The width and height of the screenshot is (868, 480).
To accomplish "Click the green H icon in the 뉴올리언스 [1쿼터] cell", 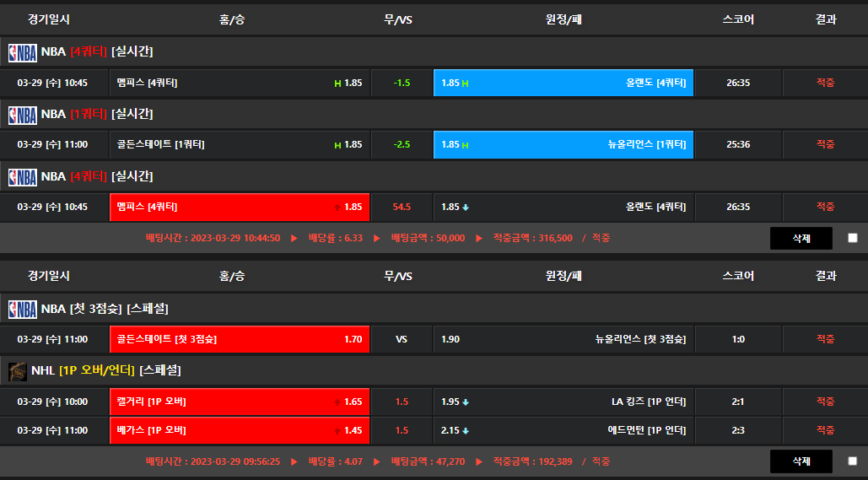I will click(x=465, y=145).
